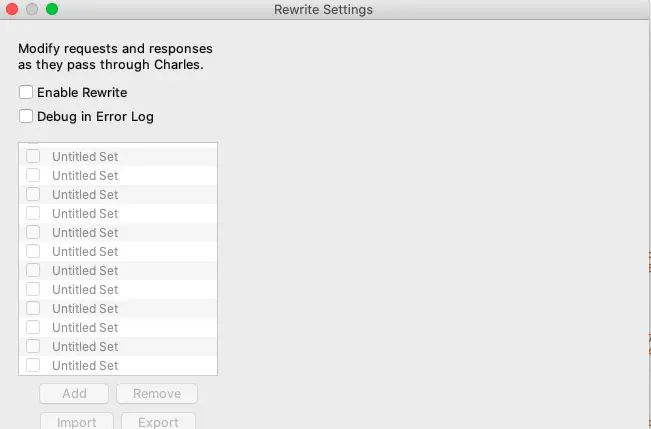The image size is (651, 429).
Task: Check the first Untitled Set checkbox
Action: point(33,156)
